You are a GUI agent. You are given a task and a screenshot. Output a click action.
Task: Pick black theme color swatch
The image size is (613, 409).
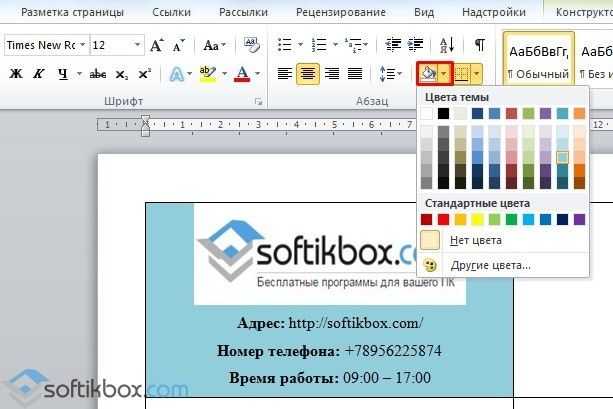[443, 113]
